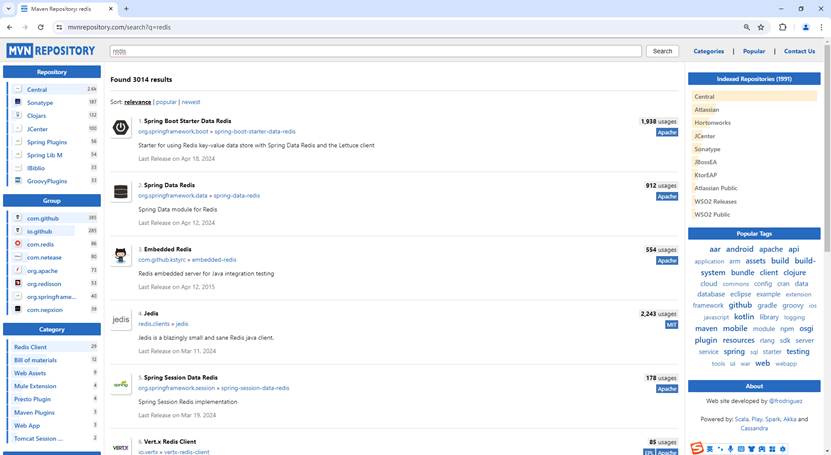The height and width of the screenshot is (455, 831).
Task: Sort results by newest
Action: 191,102
